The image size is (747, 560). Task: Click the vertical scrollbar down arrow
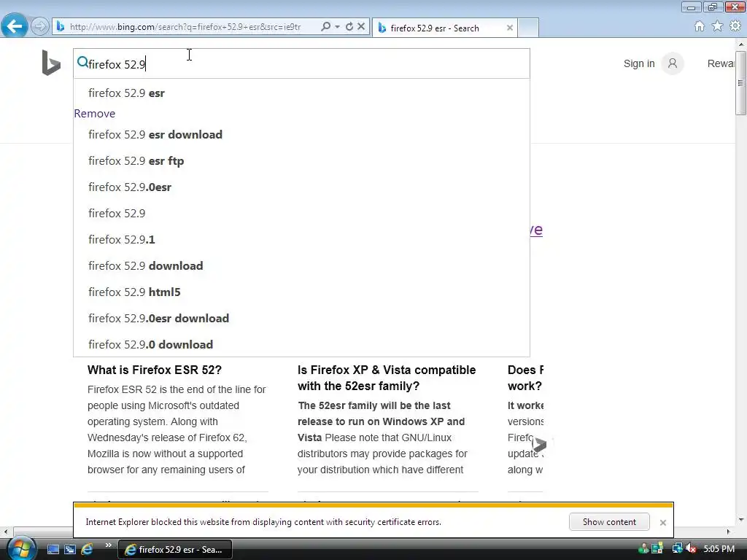click(x=741, y=519)
